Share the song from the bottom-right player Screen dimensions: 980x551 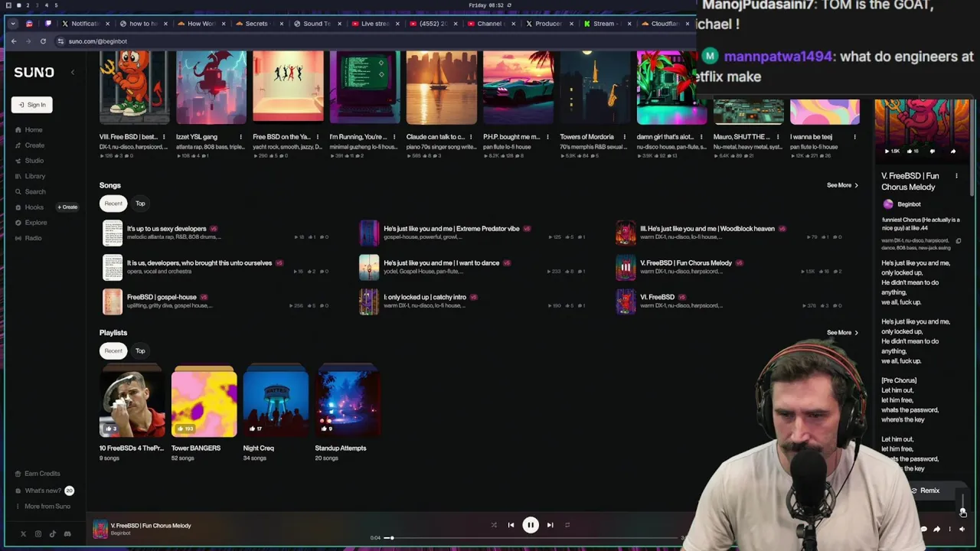pyautogui.click(x=936, y=529)
